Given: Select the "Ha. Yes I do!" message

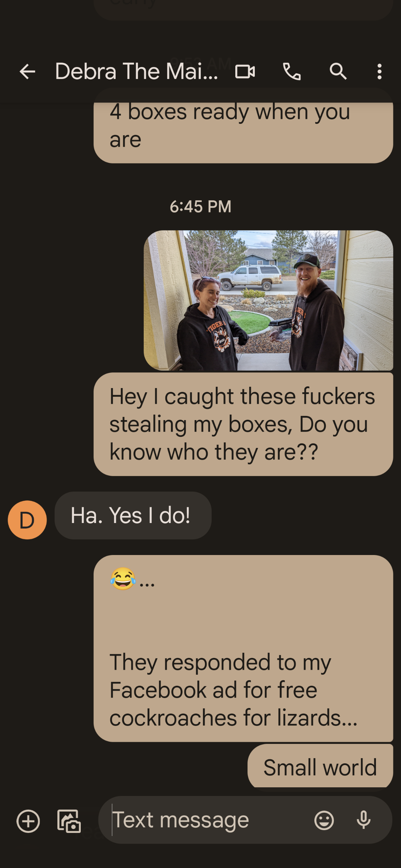Looking at the screenshot, I should pos(133,515).
